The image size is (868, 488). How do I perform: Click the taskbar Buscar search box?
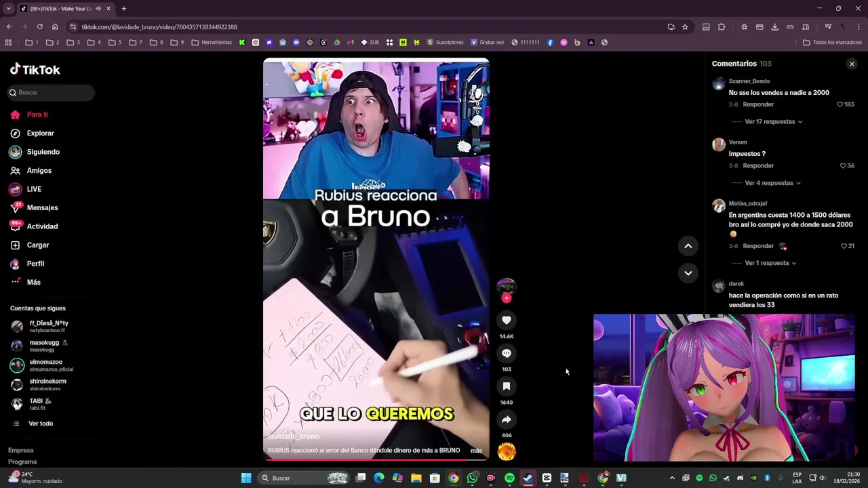tap(305, 478)
